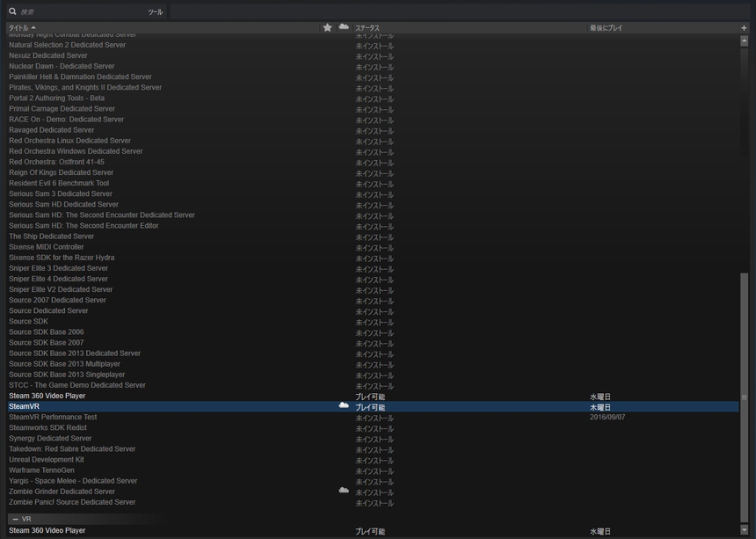Sort by ステータス column header
The image size is (756, 539).
coord(367,28)
